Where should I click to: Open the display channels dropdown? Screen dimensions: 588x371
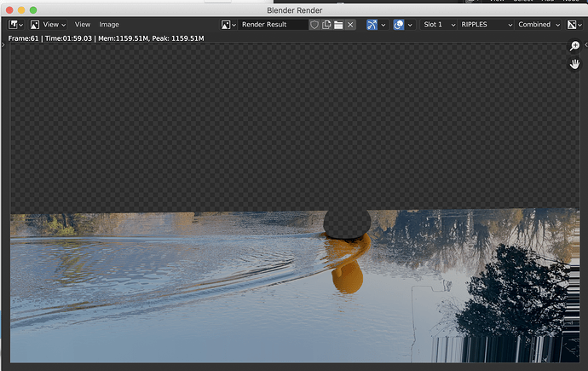pyautogui.click(x=574, y=25)
